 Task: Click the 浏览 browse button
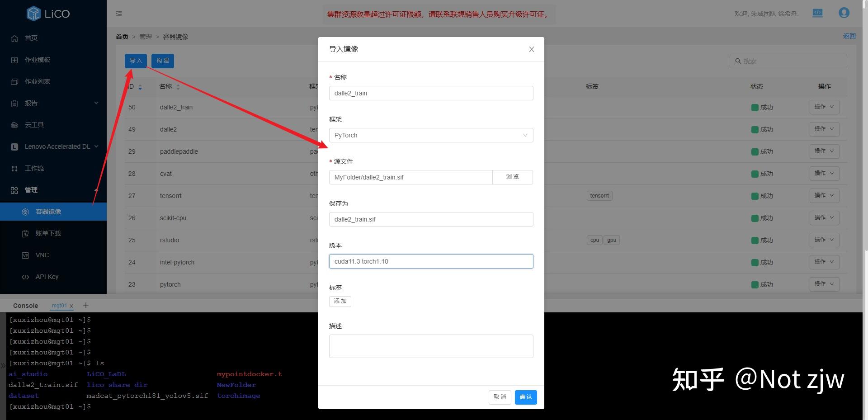tap(513, 177)
